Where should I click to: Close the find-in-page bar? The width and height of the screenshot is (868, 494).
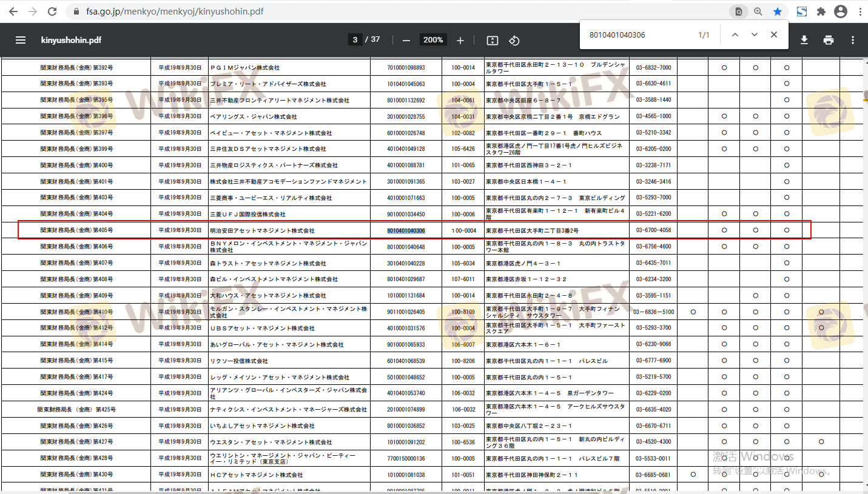pyautogui.click(x=774, y=35)
